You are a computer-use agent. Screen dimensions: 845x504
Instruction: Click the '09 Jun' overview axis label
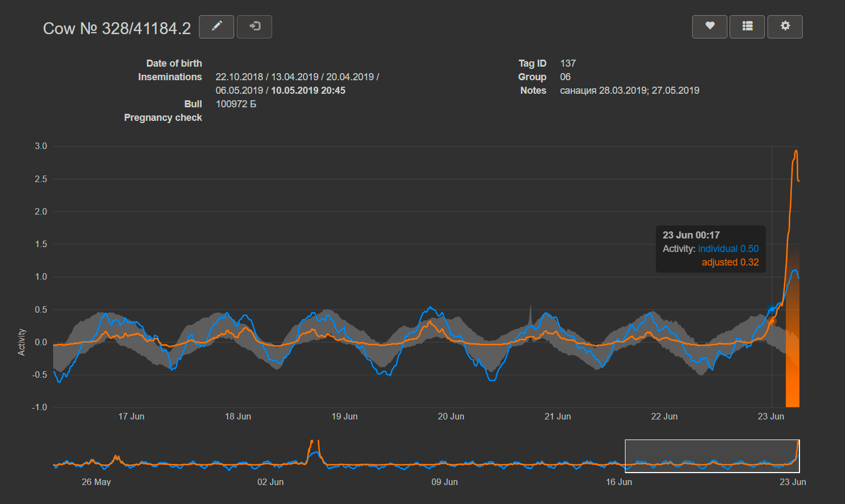444,482
